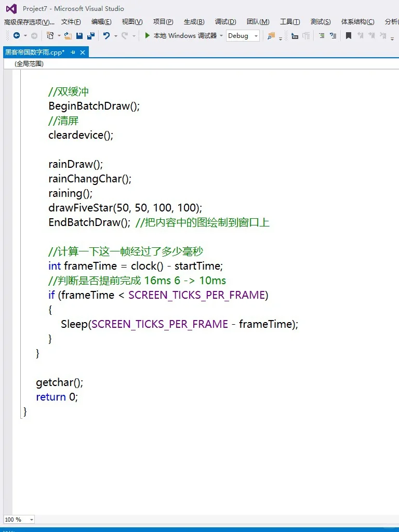This screenshot has width=399, height=532.
Task: Click on rainChangChar(); code line
Action: (90, 179)
